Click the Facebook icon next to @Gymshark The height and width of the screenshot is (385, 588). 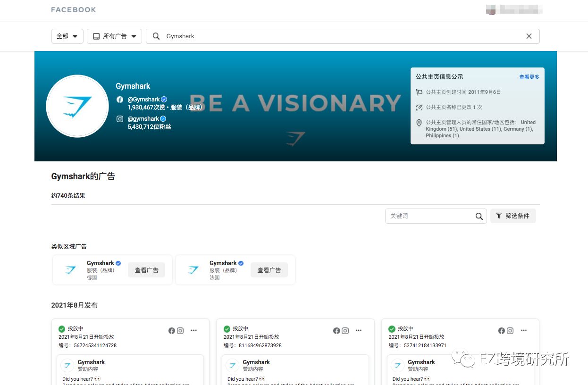(x=120, y=100)
